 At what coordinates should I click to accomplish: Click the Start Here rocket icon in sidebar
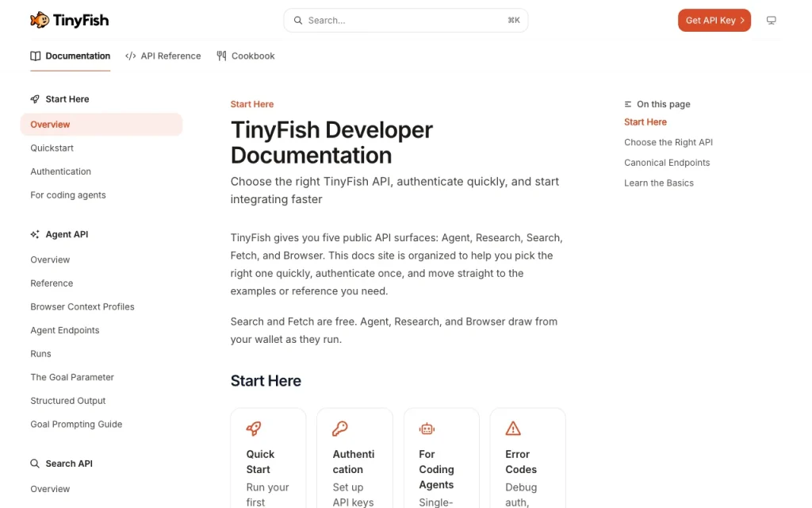(x=35, y=99)
